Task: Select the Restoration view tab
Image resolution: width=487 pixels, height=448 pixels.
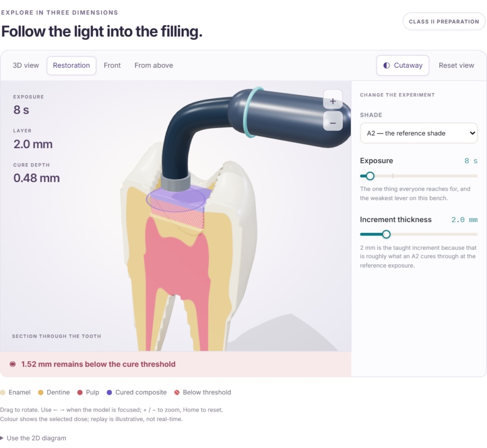Action: tap(71, 66)
